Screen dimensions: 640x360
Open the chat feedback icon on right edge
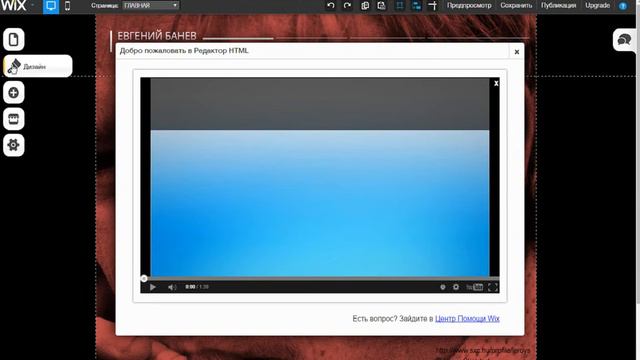coord(624,40)
